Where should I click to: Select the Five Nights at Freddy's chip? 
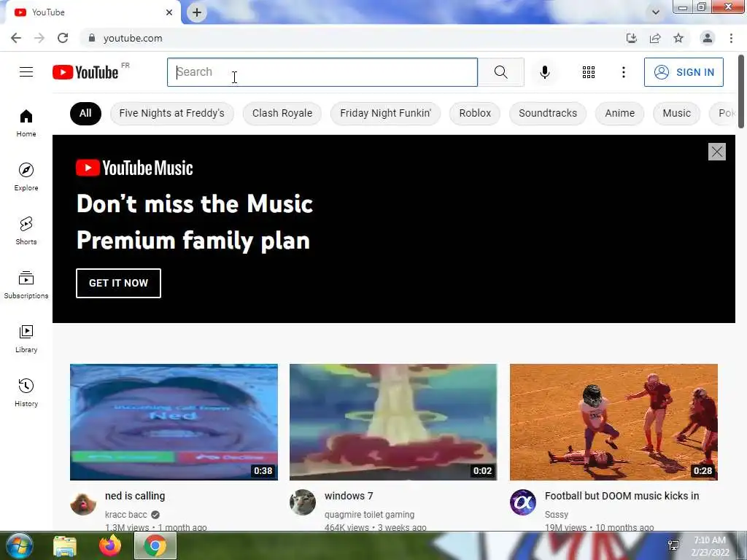tap(172, 113)
